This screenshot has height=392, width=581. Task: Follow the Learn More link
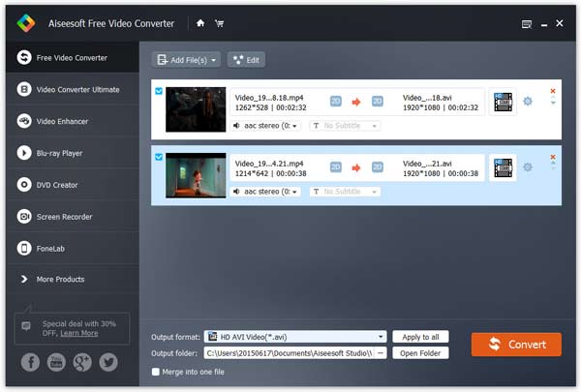(x=79, y=333)
